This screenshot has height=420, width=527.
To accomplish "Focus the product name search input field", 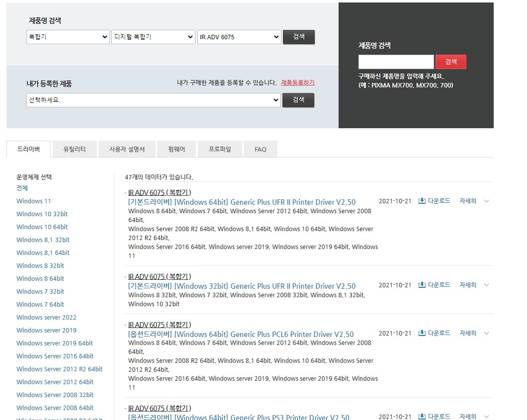I will pyautogui.click(x=396, y=62).
